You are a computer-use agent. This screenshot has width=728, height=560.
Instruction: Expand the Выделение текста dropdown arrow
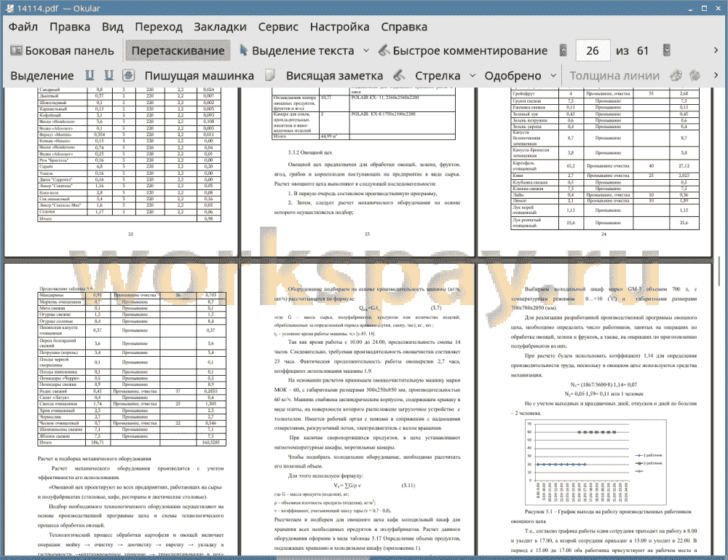[x=366, y=51]
